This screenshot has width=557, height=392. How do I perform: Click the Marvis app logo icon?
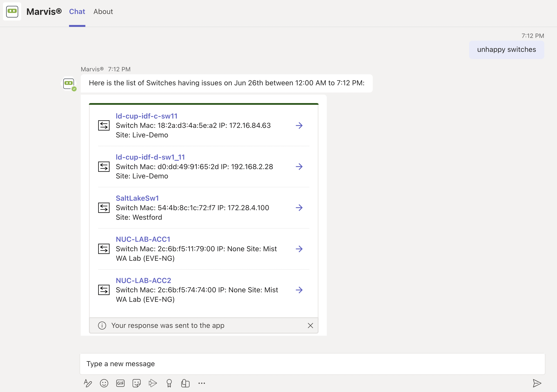point(12,11)
